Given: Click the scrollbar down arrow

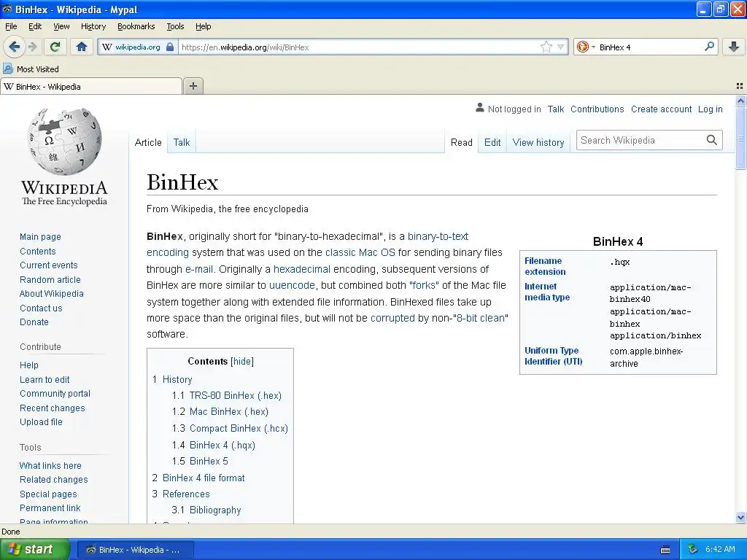Looking at the screenshot, I should [x=740, y=517].
